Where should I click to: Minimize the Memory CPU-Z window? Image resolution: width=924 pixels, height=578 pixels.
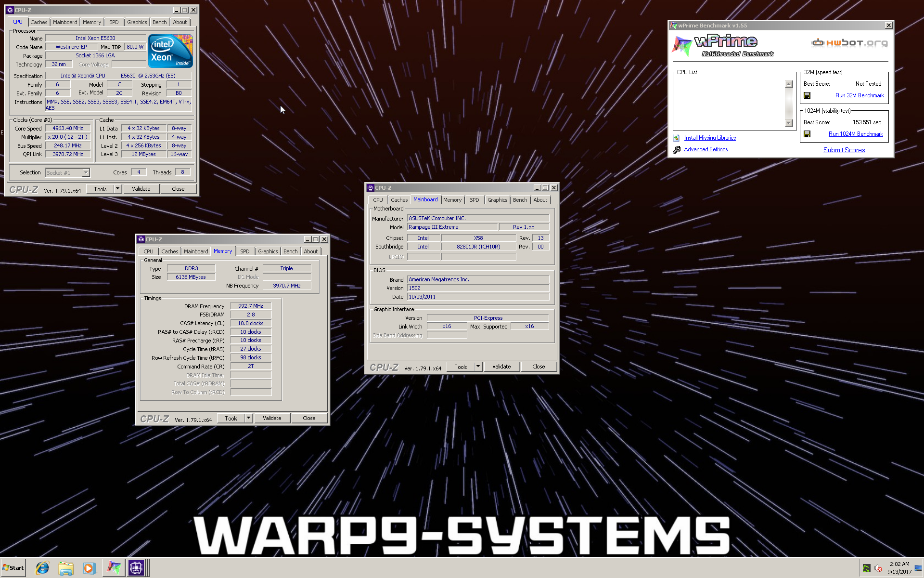[308, 239]
